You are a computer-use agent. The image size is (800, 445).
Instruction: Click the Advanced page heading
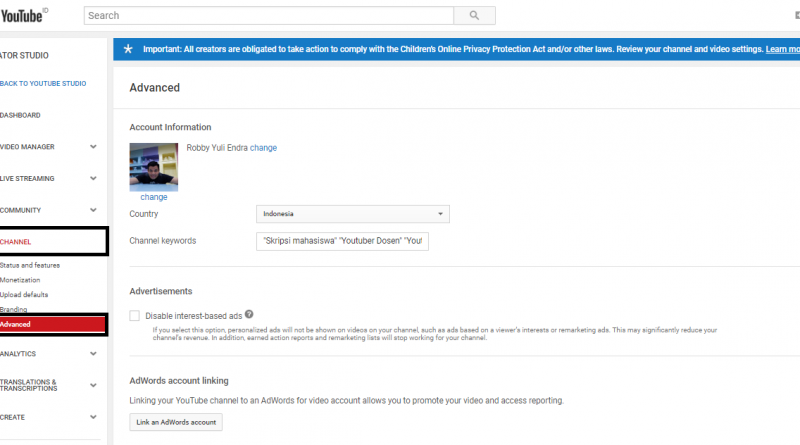155,88
